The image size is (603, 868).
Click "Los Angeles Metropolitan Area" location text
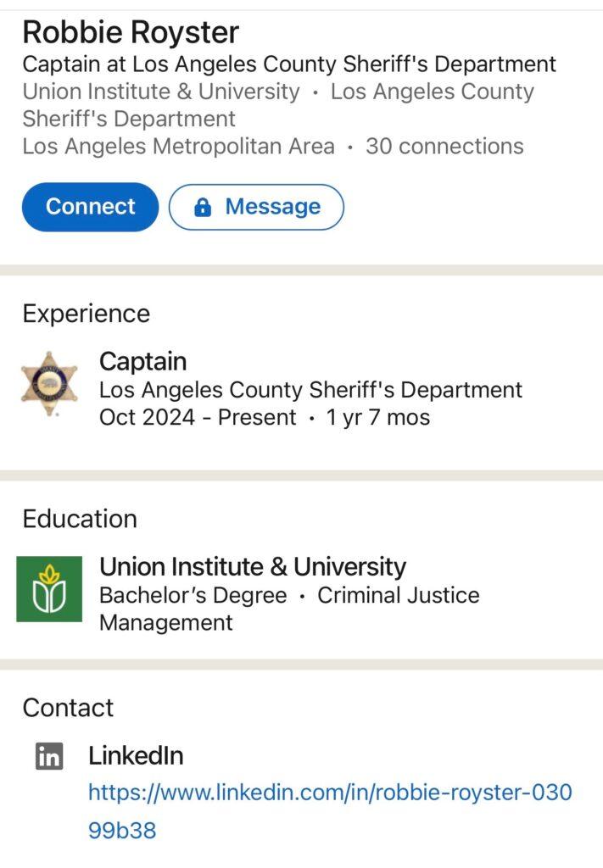(x=178, y=146)
